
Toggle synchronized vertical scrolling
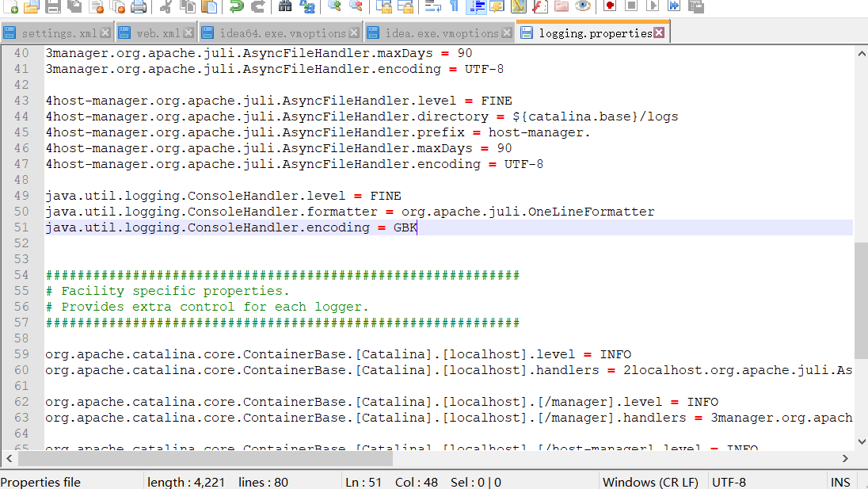coord(383,6)
